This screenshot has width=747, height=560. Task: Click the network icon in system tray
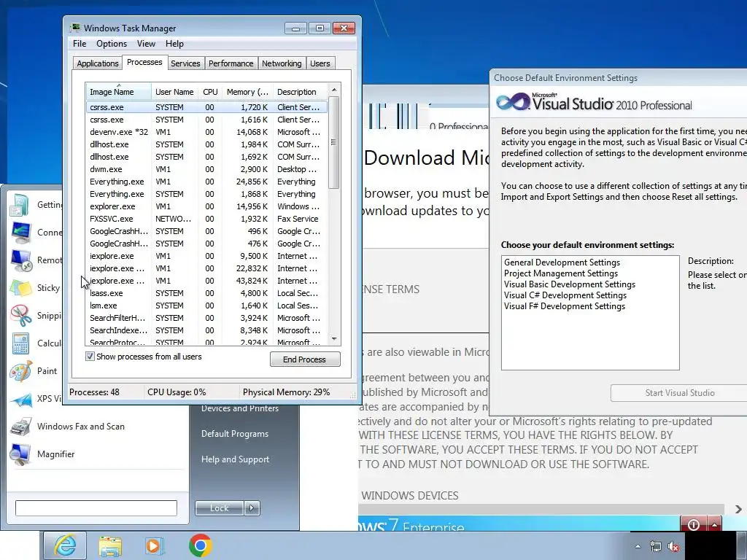pyautogui.click(x=655, y=547)
